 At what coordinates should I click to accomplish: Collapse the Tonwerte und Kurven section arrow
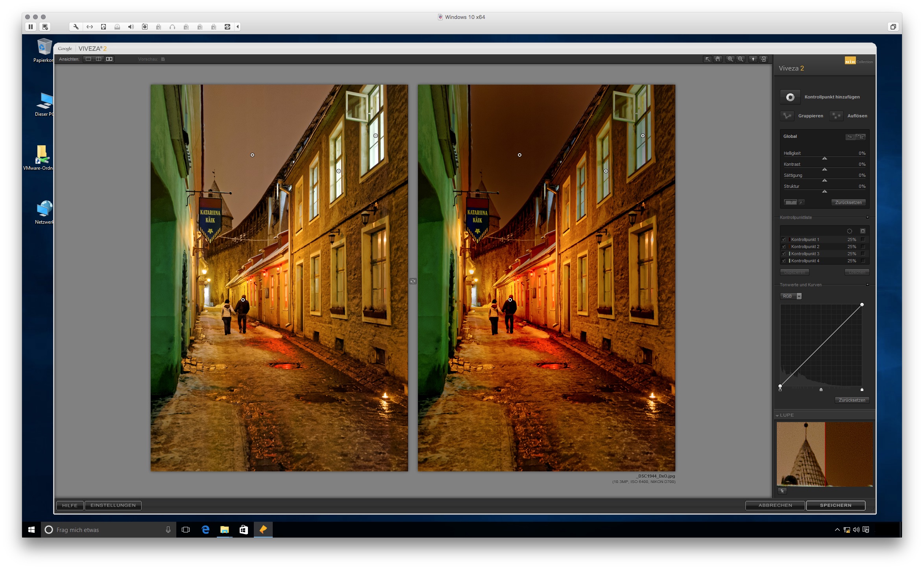(867, 285)
